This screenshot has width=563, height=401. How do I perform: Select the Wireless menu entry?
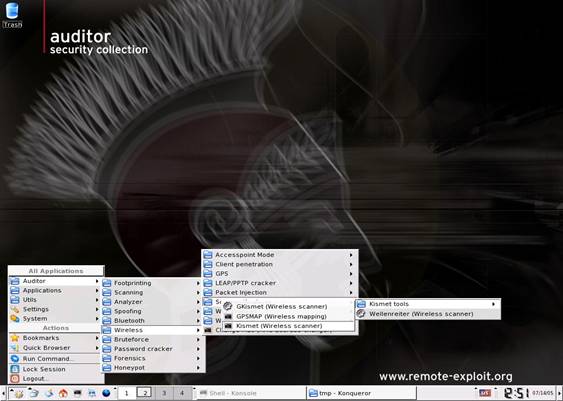152,330
